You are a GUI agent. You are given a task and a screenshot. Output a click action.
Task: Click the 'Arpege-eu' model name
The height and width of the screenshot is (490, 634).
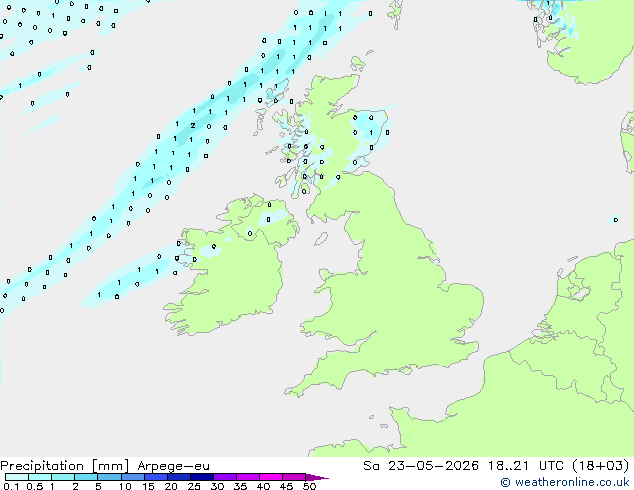pyautogui.click(x=173, y=466)
